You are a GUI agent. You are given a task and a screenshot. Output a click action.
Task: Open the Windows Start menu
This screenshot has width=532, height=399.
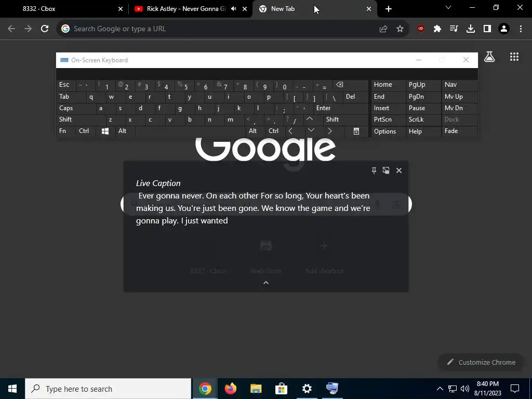tap(12, 389)
